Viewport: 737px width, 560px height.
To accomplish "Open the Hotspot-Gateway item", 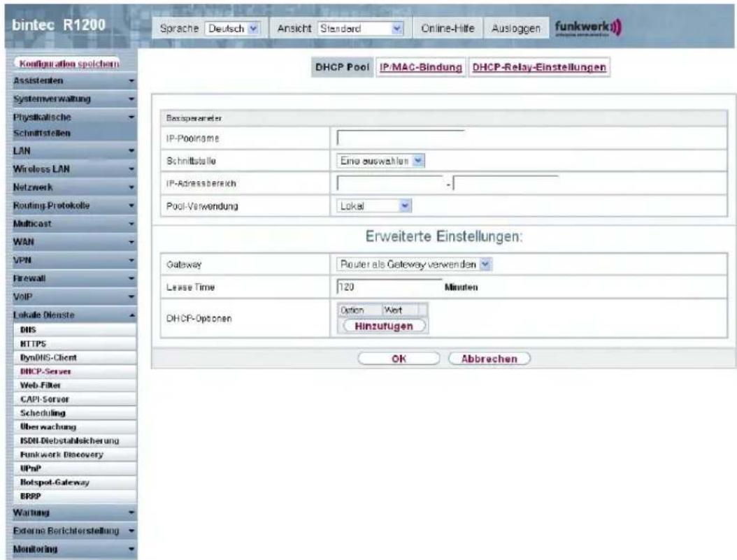I will [76, 482].
